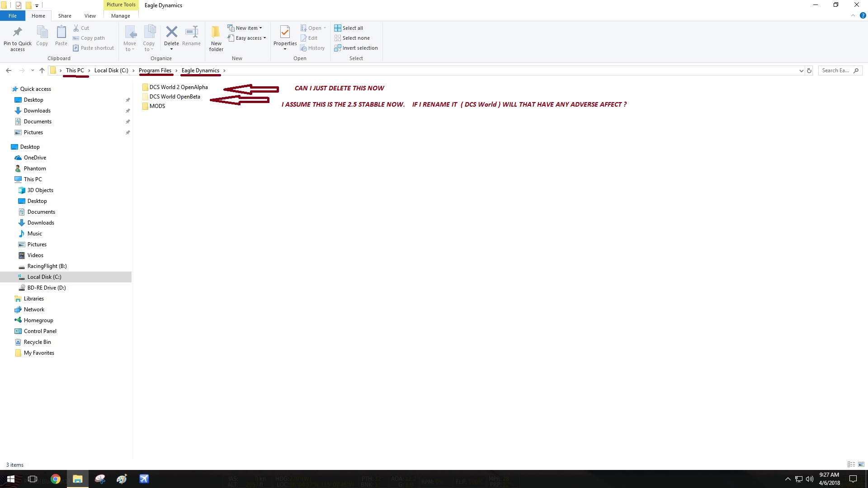Open Task View on taskbar

coord(33,479)
